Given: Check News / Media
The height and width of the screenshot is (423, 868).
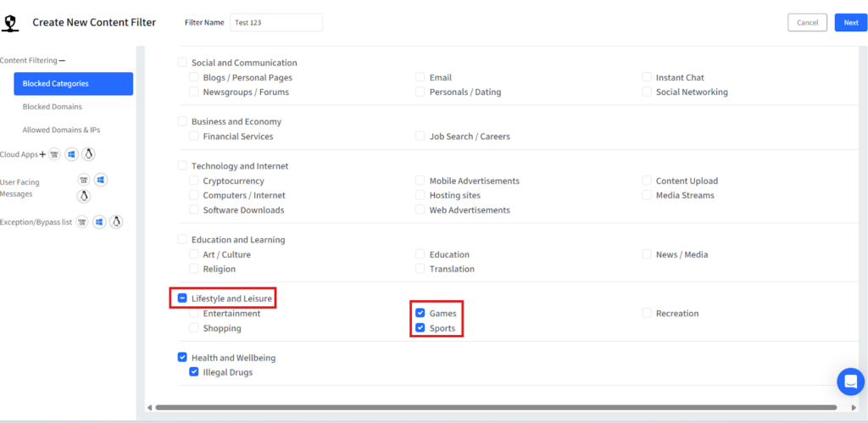Looking at the screenshot, I should tap(647, 254).
